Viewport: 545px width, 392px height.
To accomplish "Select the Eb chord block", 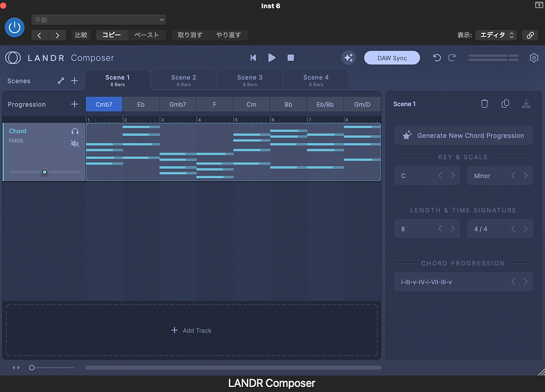I will (x=141, y=105).
